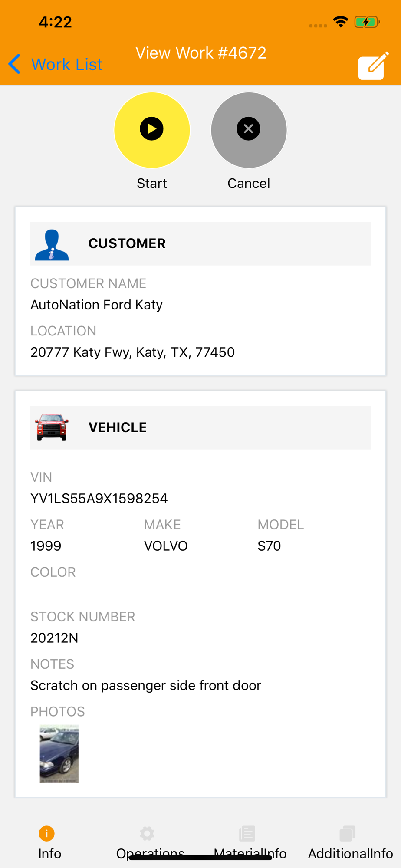Open the MaterialInfo tab

click(x=249, y=842)
